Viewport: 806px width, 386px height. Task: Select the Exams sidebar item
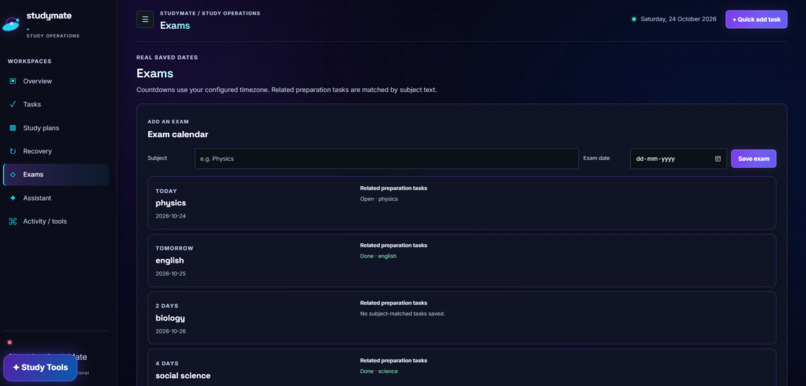coord(56,175)
